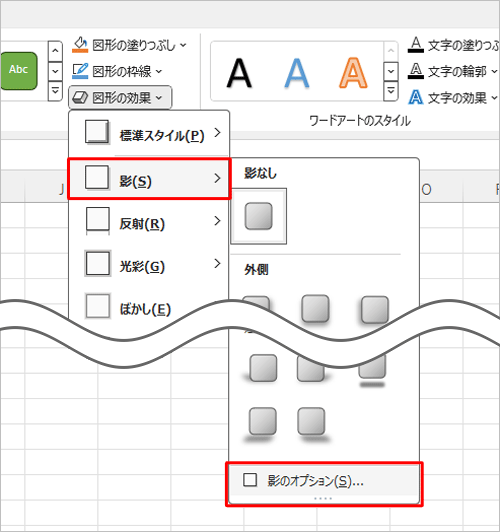Expand the shape styles gallery

[x=55, y=91]
